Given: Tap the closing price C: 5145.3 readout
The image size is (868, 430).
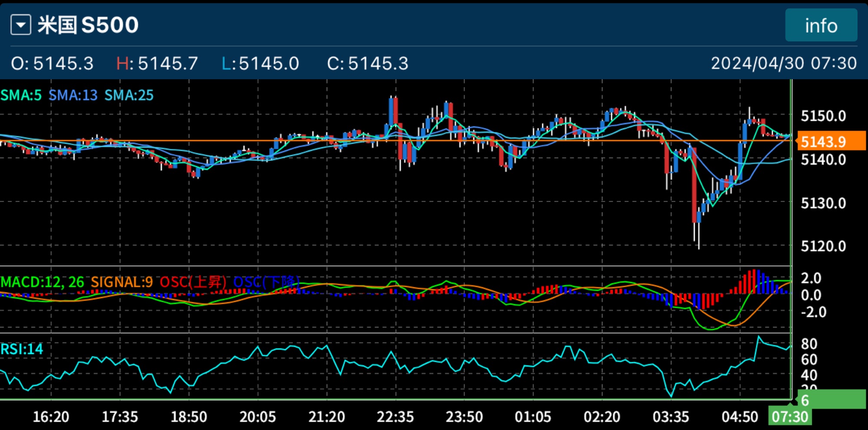Looking at the screenshot, I should point(368,63).
